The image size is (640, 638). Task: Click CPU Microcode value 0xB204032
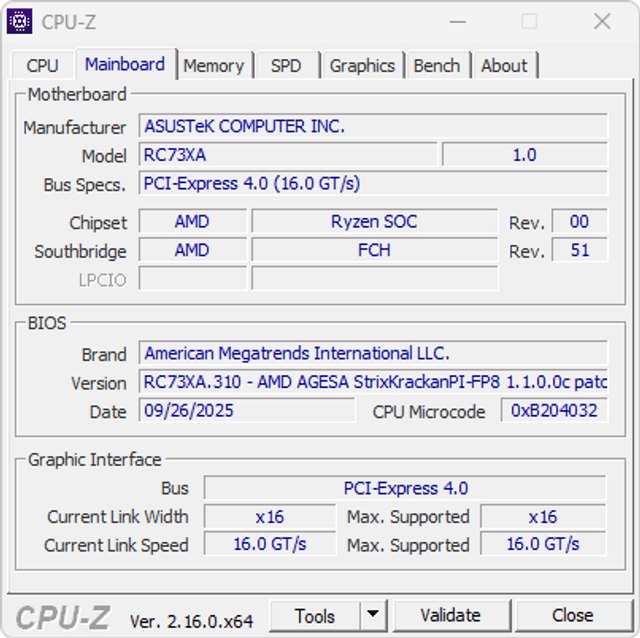coord(554,410)
